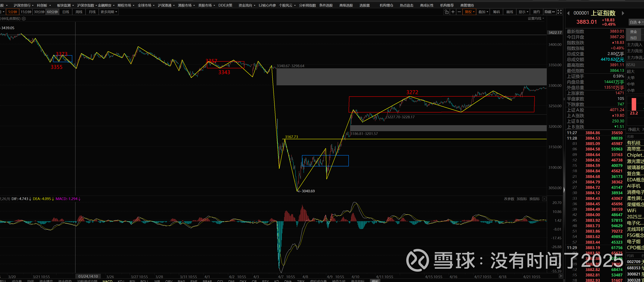
Task: Click 画线 drawing button
Action: [x=510, y=12]
